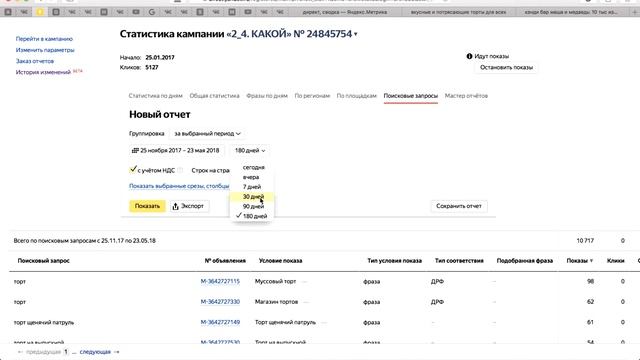Switch to директ, сводка — Яндекс.Метрика browser tab

tap(345, 12)
